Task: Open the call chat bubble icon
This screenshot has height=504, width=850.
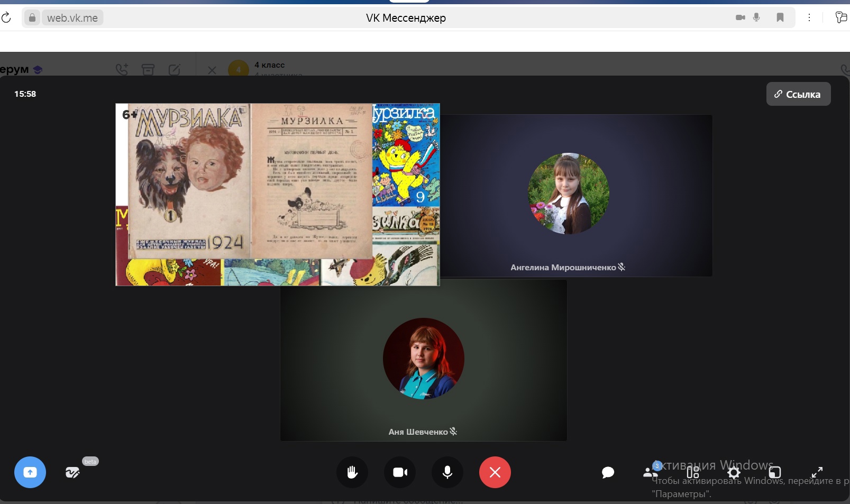Action: (608, 472)
